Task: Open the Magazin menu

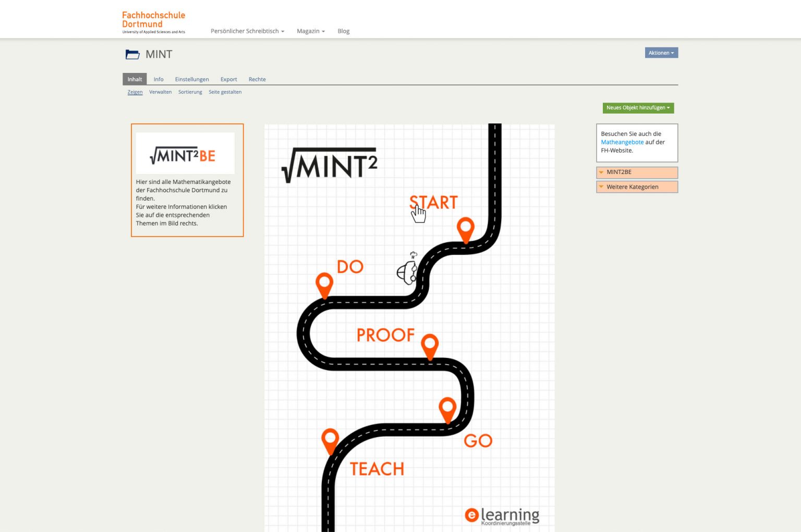Action: pos(310,31)
